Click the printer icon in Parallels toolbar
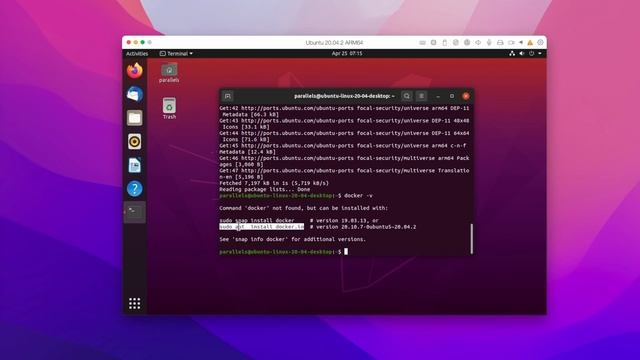640x360 pixels. 500,42
